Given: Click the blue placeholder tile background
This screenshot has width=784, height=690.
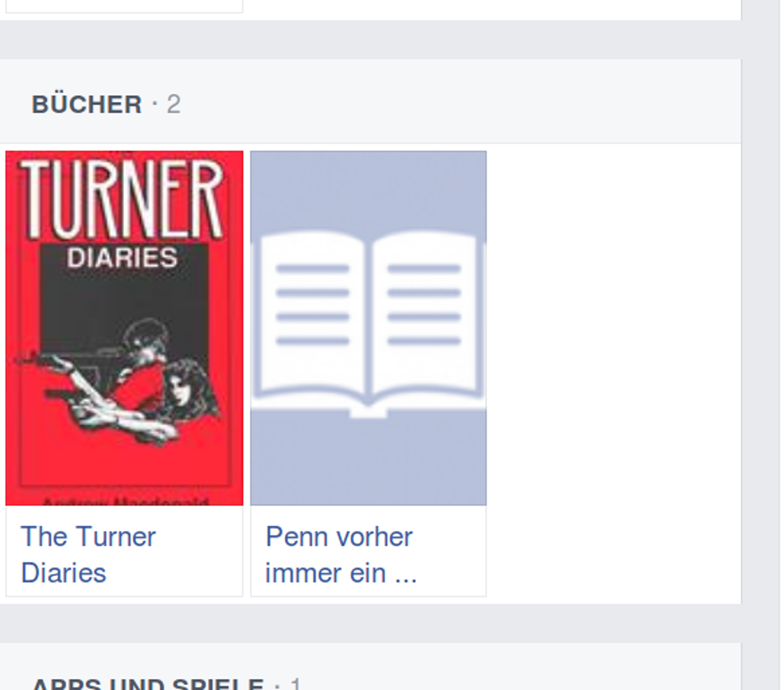Looking at the screenshot, I should pyautogui.click(x=369, y=190).
